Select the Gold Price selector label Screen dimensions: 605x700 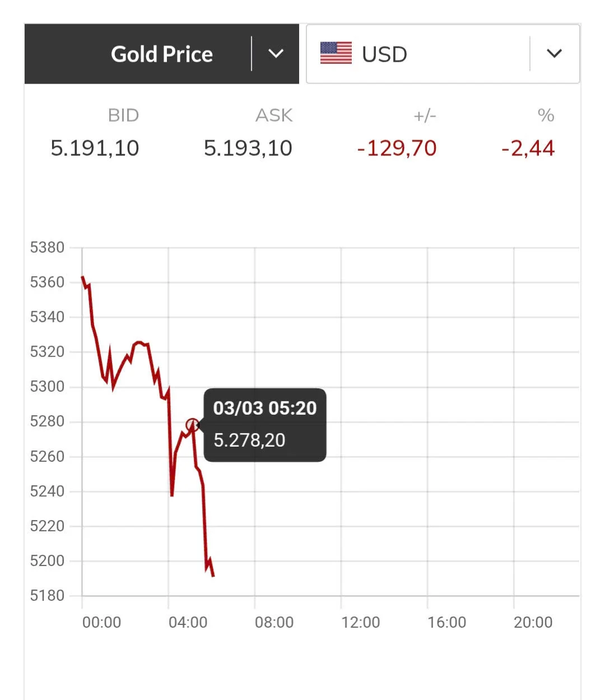(161, 54)
